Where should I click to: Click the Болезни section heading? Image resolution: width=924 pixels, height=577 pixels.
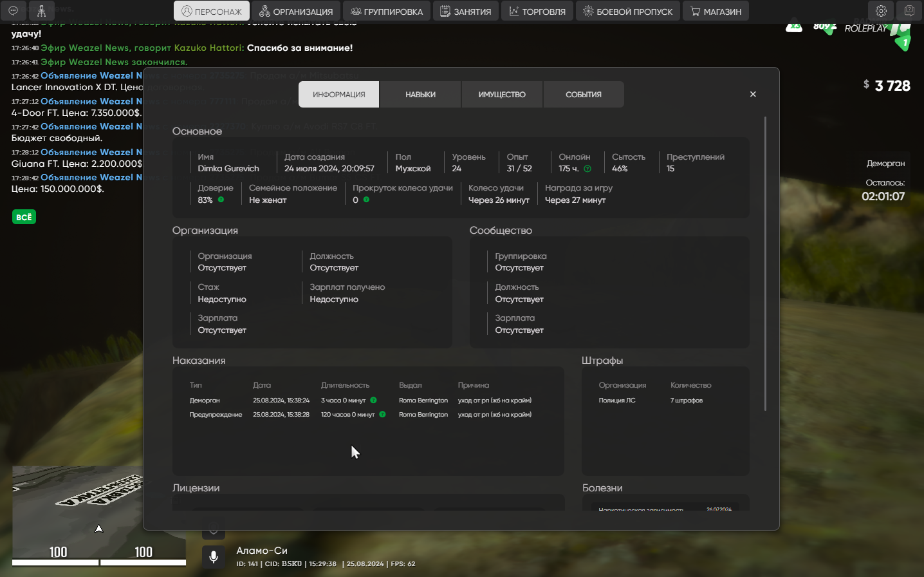(602, 488)
